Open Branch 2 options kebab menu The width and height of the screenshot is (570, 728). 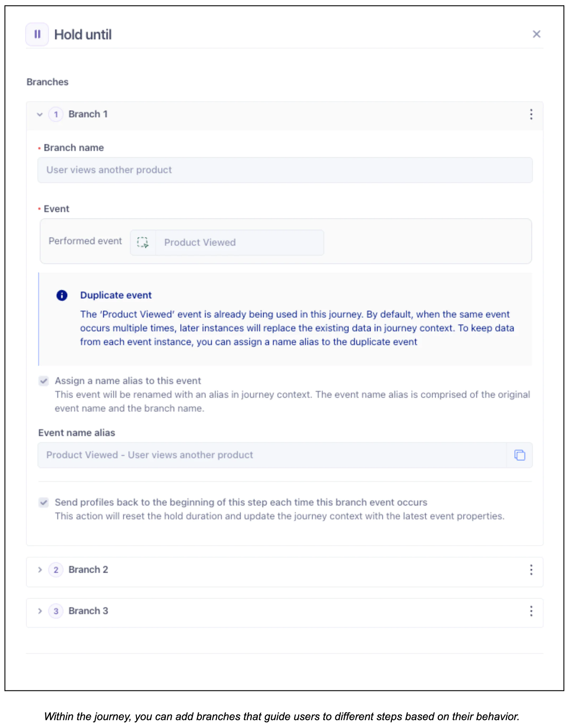530,570
